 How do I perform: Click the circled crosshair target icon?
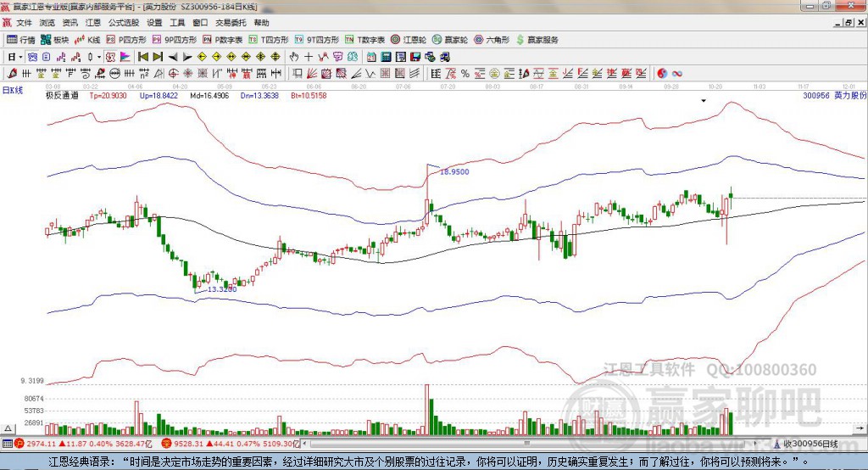[x=173, y=74]
